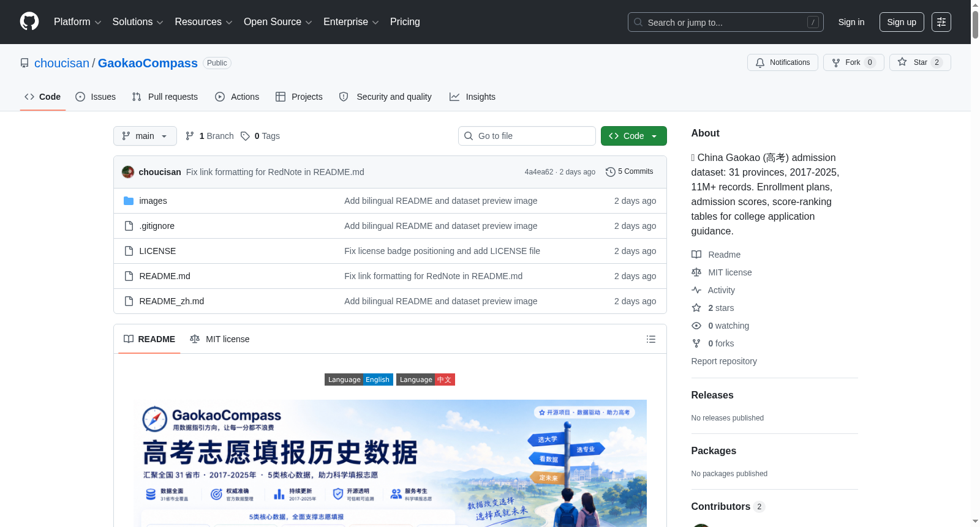Open the README outline list icon

(x=651, y=339)
